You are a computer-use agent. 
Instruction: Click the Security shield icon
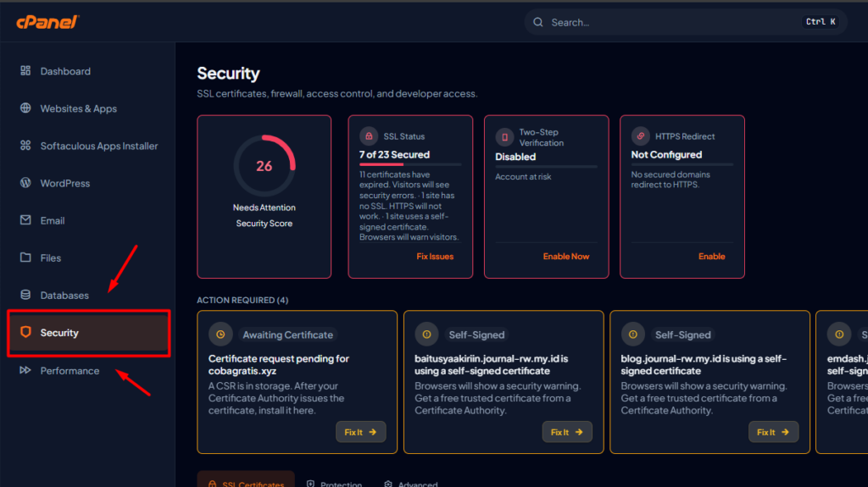coord(25,331)
